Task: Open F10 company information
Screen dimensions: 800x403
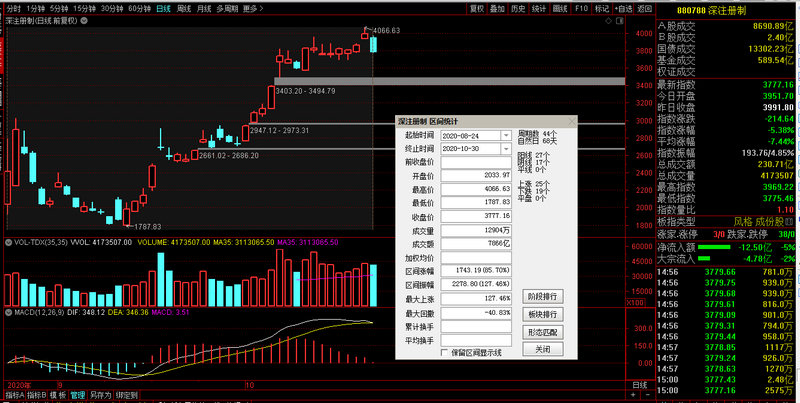Action: click(582, 8)
